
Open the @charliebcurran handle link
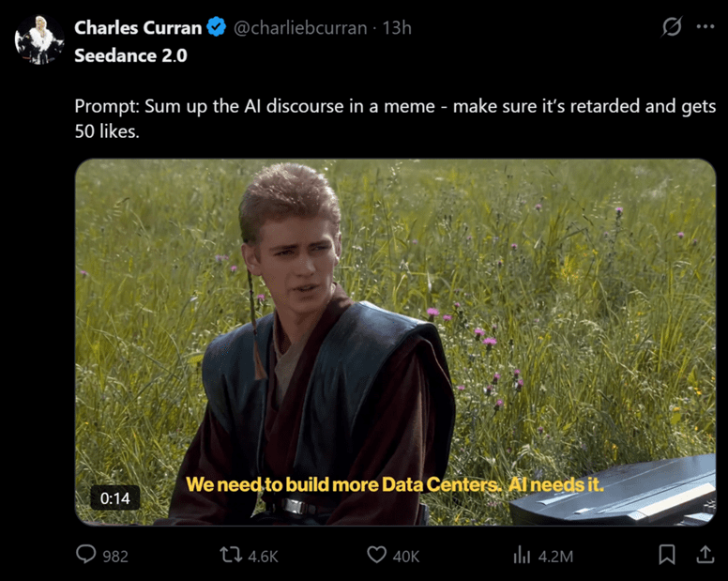point(300,28)
